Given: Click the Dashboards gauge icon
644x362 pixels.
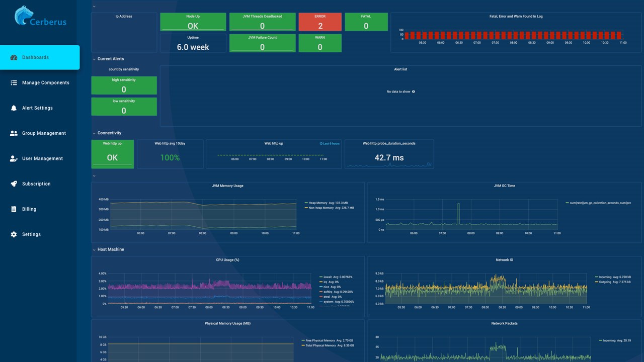Looking at the screenshot, I should [x=14, y=57].
